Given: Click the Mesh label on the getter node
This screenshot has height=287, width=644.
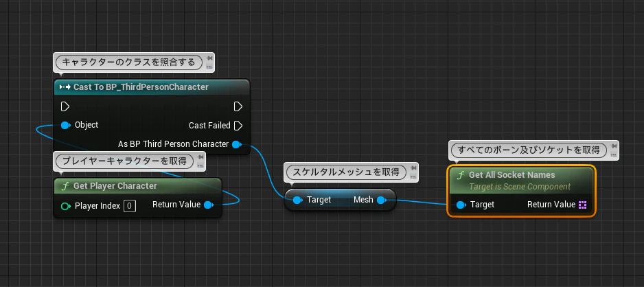Looking at the screenshot, I should pos(363,200).
